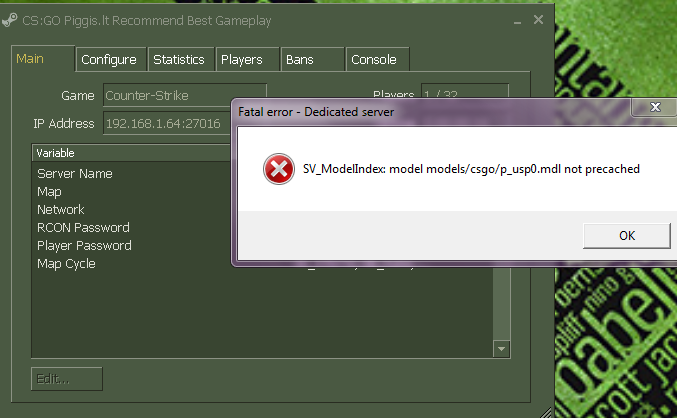Open the Bans tab

pyautogui.click(x=312, y=59)
